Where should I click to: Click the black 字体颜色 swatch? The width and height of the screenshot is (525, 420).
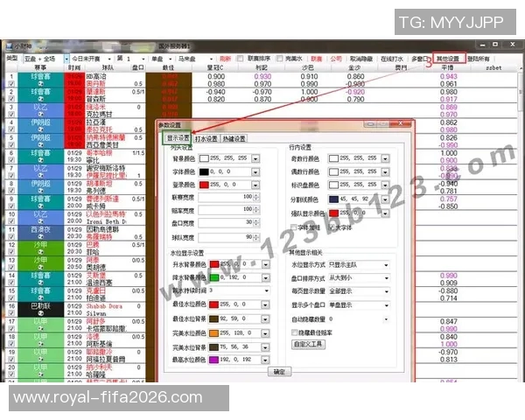click(x=204, y=171)
